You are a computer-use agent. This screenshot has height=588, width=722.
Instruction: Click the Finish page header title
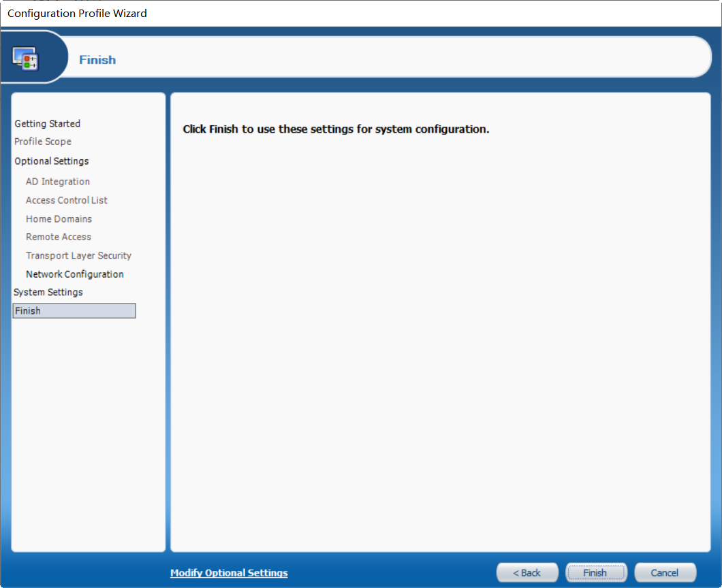pos(97,60)
